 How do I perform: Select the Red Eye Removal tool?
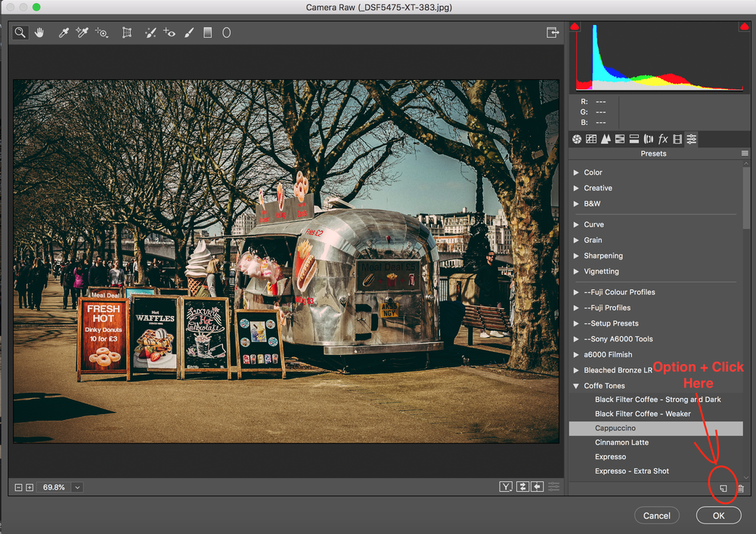pyautogui.click(x=169, y=32)
